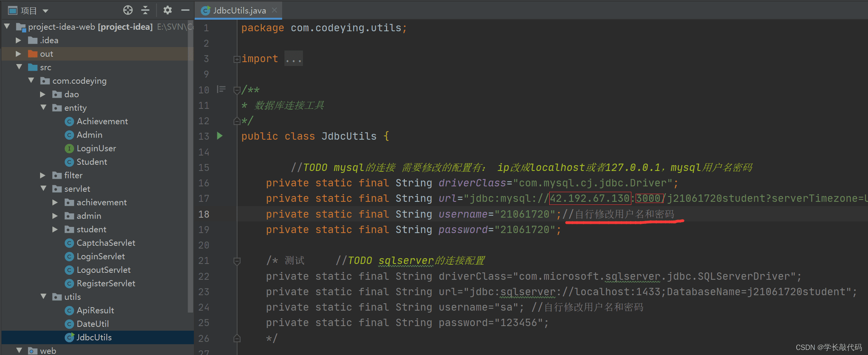
Task: Hide the project panel with minus icon
Action: click(x=185, y=10)
